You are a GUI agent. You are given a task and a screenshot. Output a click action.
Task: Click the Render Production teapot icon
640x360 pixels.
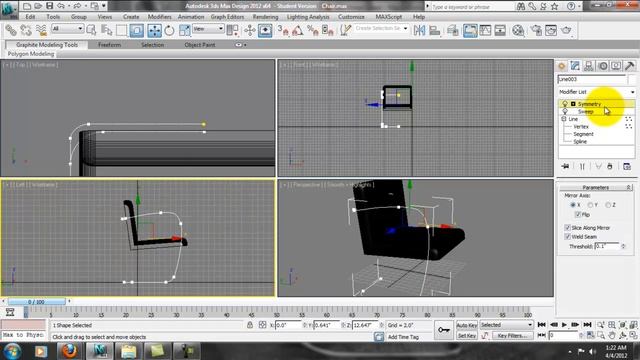pos(566,30)
